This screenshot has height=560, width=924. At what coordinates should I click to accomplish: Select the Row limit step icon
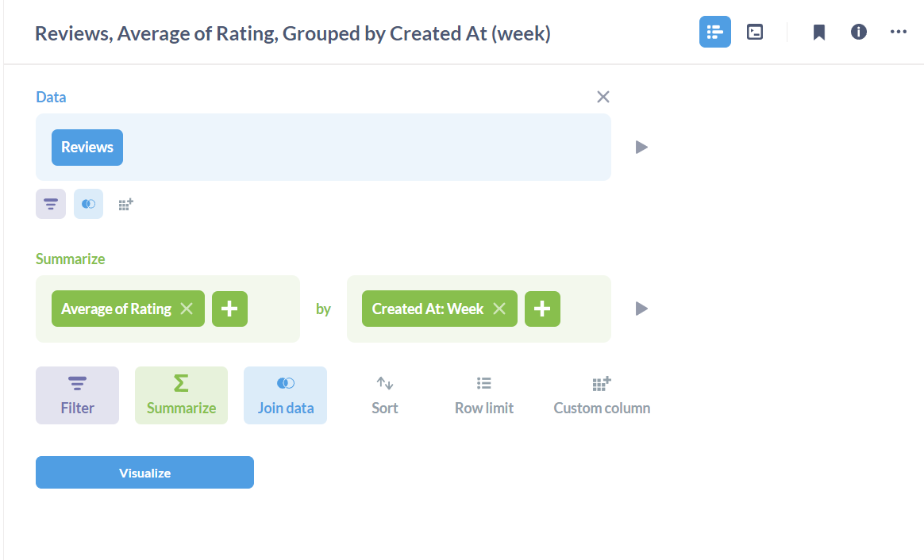[483, 394]
